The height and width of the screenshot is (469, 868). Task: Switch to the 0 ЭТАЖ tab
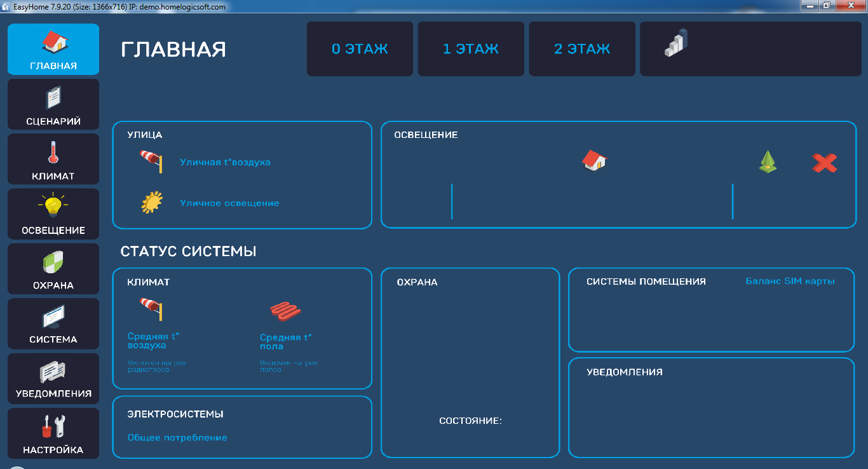360,49
